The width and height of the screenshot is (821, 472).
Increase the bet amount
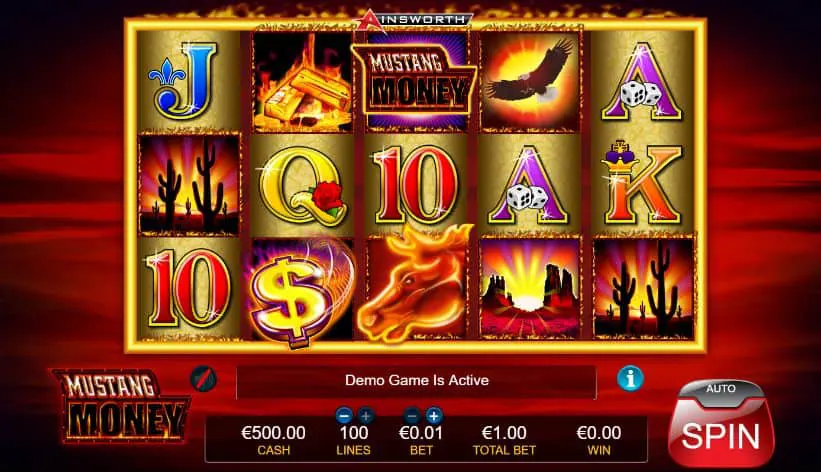point(434,416)
